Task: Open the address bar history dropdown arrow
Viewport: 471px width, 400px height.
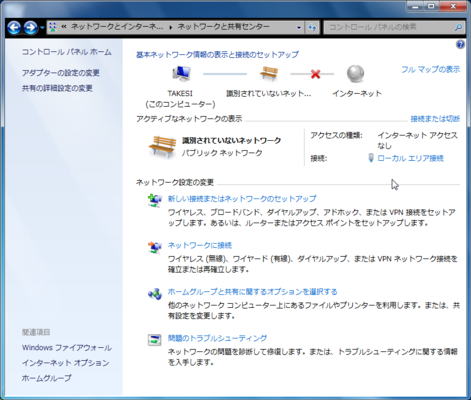Action: tap(299, 28)
